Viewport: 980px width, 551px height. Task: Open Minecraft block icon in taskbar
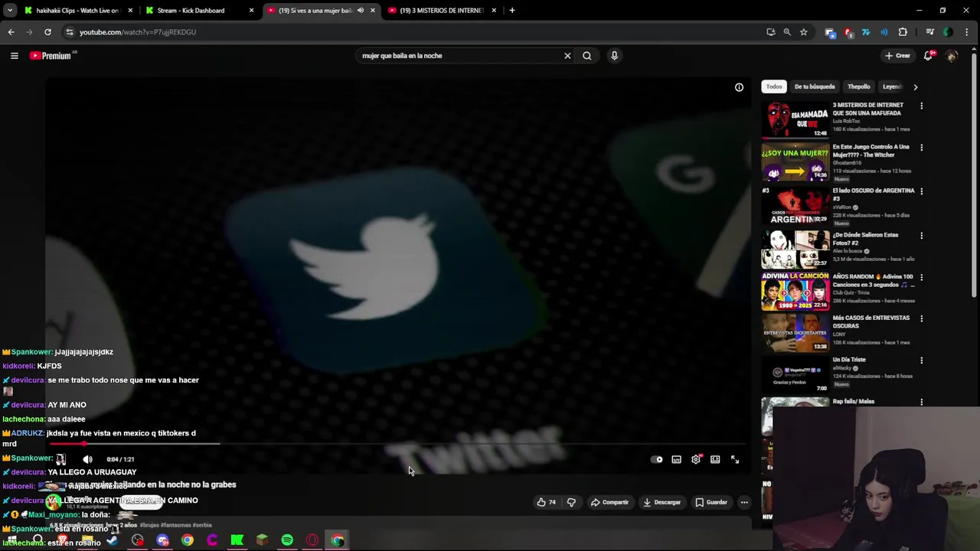(262, 540)
